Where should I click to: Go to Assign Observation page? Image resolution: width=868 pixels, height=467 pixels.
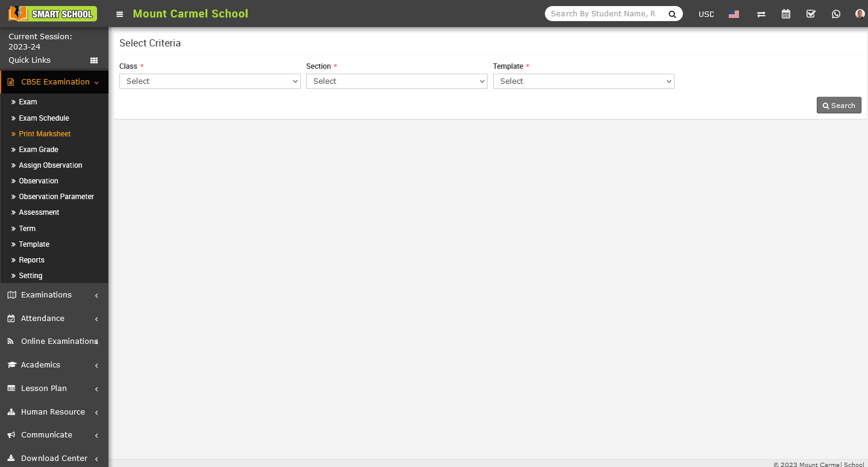coord(51,165)
